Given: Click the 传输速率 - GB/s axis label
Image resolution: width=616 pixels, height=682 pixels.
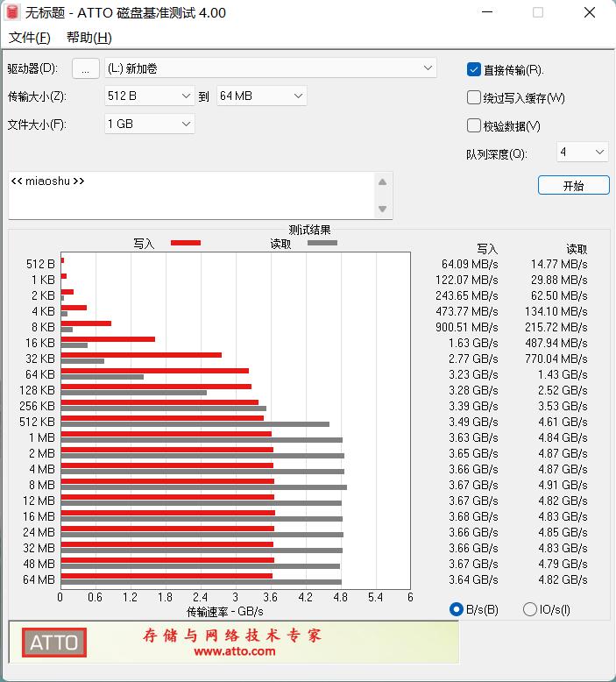Looking at the screenshot, I should click(224, 612).
